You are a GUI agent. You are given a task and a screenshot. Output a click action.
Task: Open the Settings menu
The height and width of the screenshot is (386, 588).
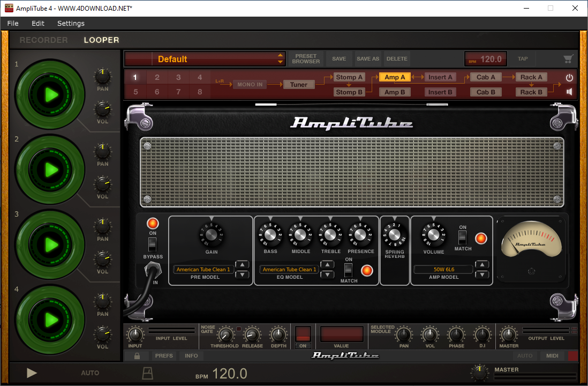(x=71, y=23)
